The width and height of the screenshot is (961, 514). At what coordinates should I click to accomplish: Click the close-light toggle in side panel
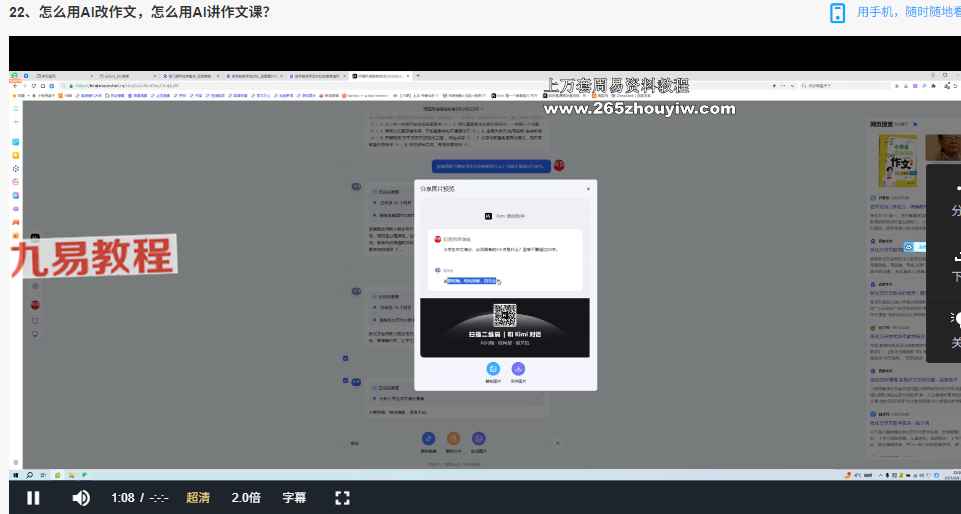955,328
